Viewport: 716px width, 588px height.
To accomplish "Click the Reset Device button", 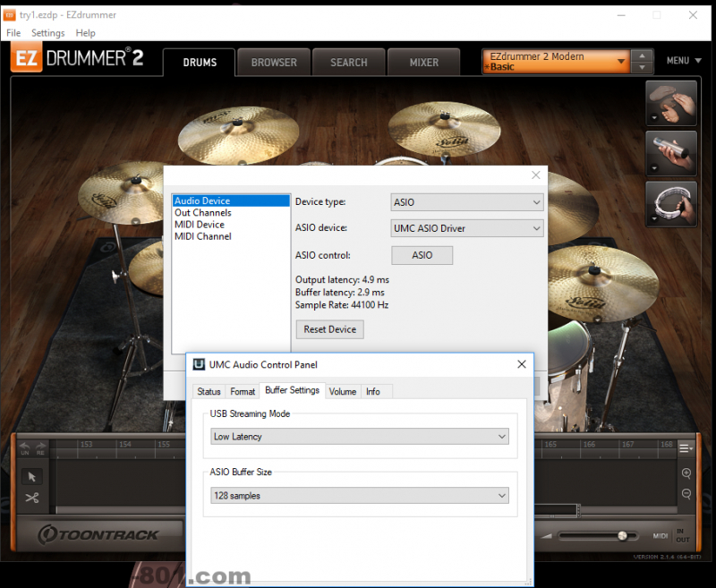I will pos(329,329).
